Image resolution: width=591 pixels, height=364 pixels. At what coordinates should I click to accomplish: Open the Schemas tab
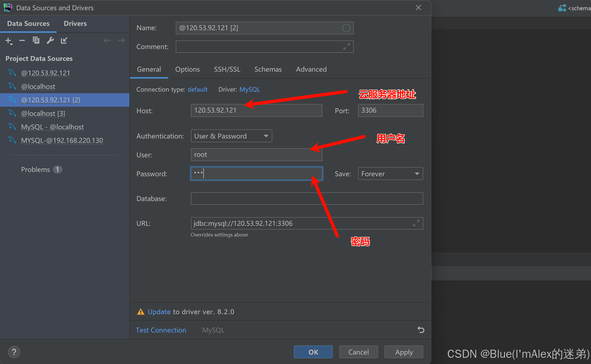click(x=268, y=70)
